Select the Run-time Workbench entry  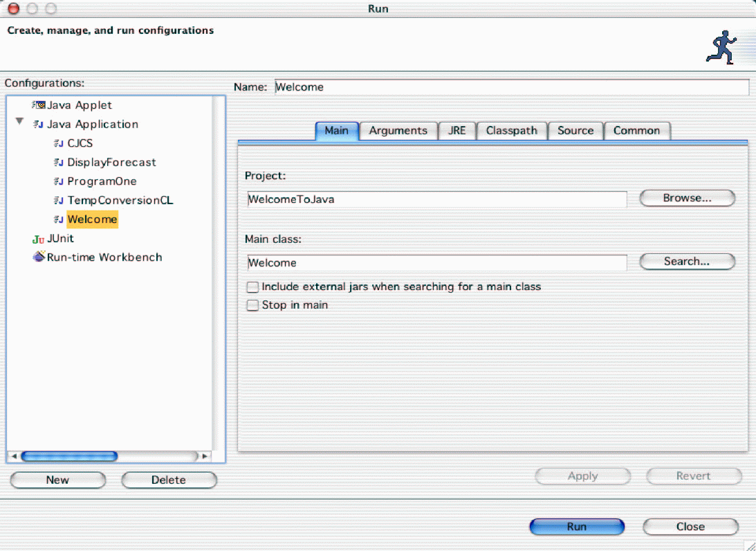click(104, 258)
